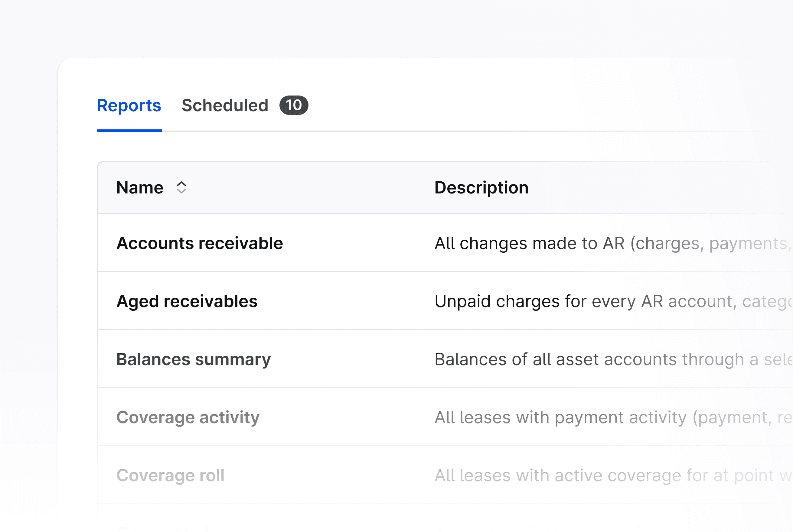This screenshot has width=793, height=532.
Task: Open the Scheduled tab
Action: pos(225,105)
